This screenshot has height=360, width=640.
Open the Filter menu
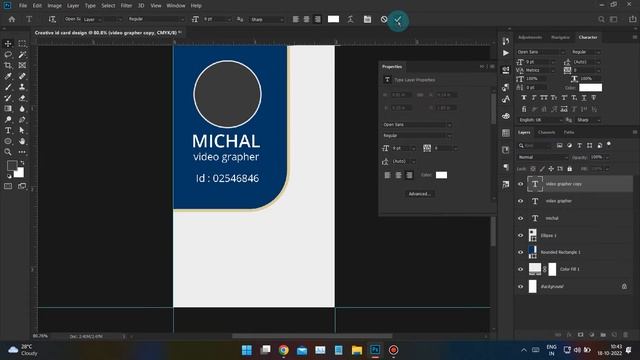coord(126,6)
